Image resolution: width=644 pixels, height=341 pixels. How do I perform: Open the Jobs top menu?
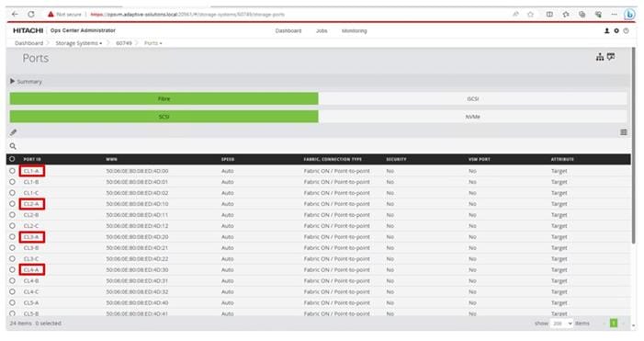pos(322,31)
